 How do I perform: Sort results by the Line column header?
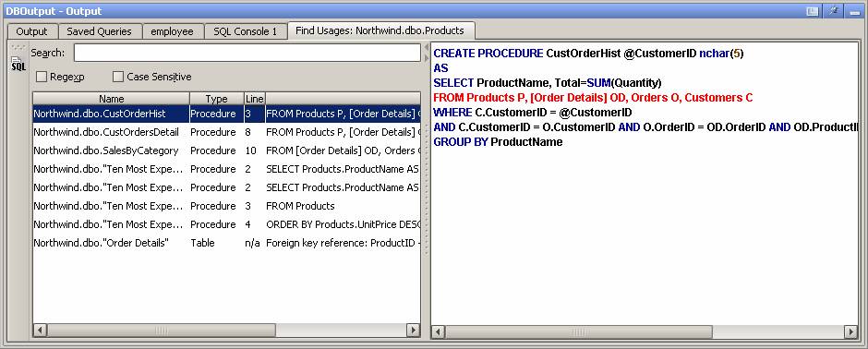255,99
